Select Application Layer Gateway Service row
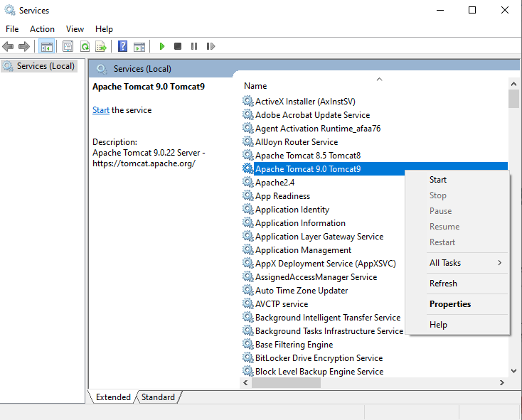This screenshot has width=522, height=420. [319, 237]
